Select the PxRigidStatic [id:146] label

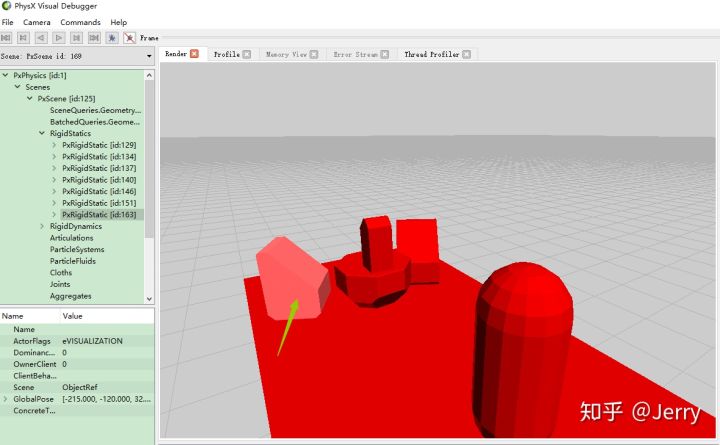tap(99, 191)
